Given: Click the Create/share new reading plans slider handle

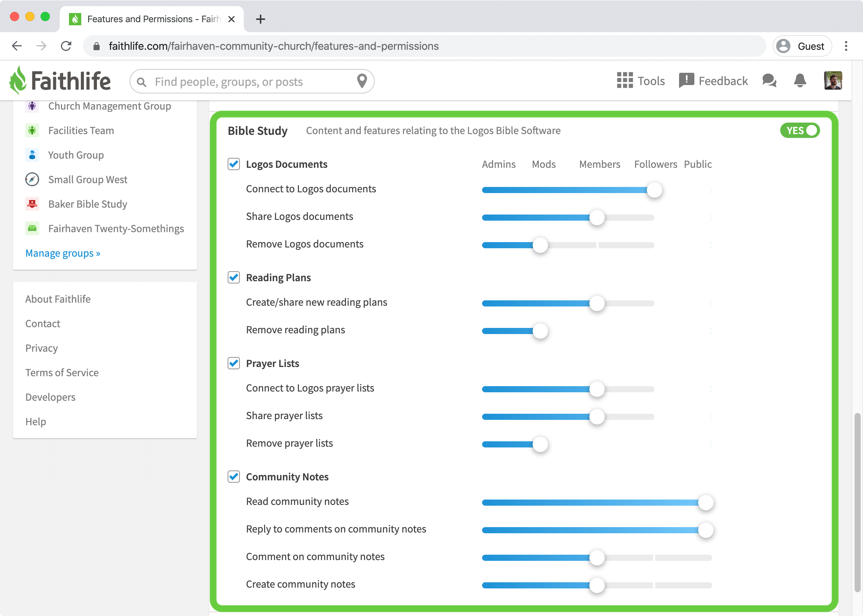Looking at the screenshot, I should click(597, 303).
